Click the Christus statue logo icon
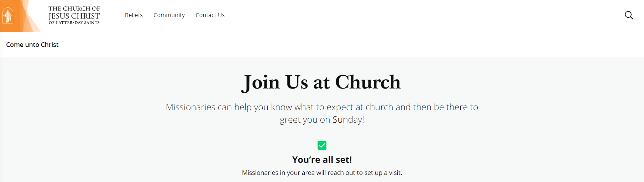The image size is (644, 182). pyautogui.click(x=8, y=16)
